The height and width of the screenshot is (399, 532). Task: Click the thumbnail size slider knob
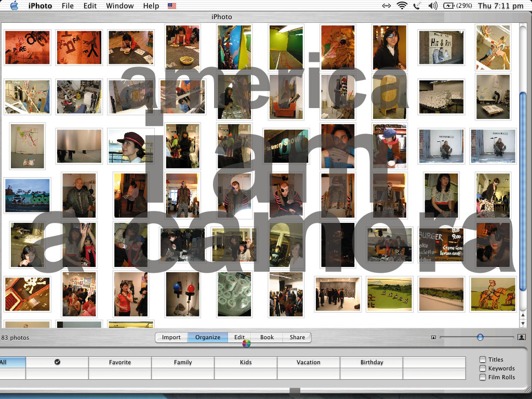click(480, 337)
